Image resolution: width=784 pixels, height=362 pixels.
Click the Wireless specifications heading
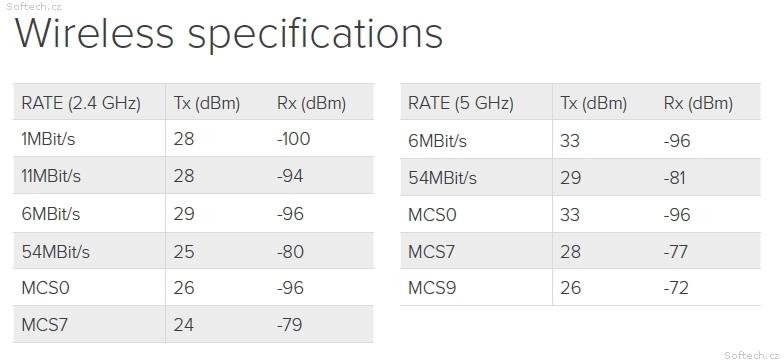(228, 34)
